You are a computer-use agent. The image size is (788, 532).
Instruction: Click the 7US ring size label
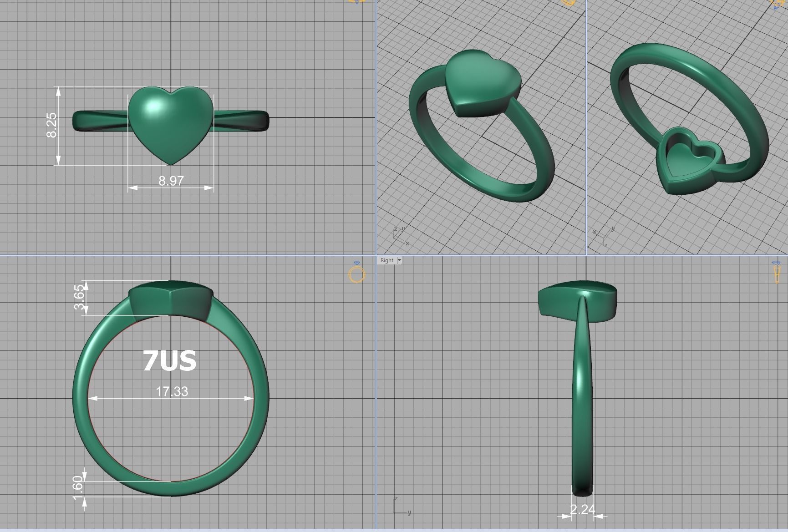(170, 361)
